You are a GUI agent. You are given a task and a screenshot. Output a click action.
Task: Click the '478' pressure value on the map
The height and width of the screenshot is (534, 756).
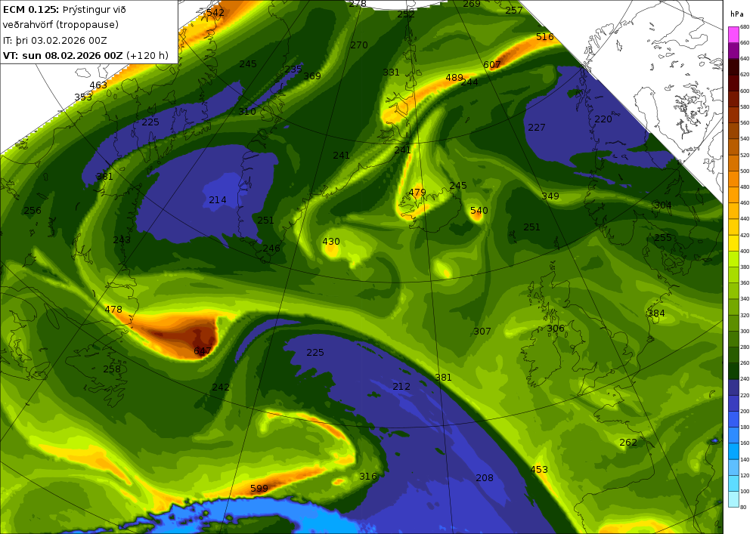click(113, 310)
